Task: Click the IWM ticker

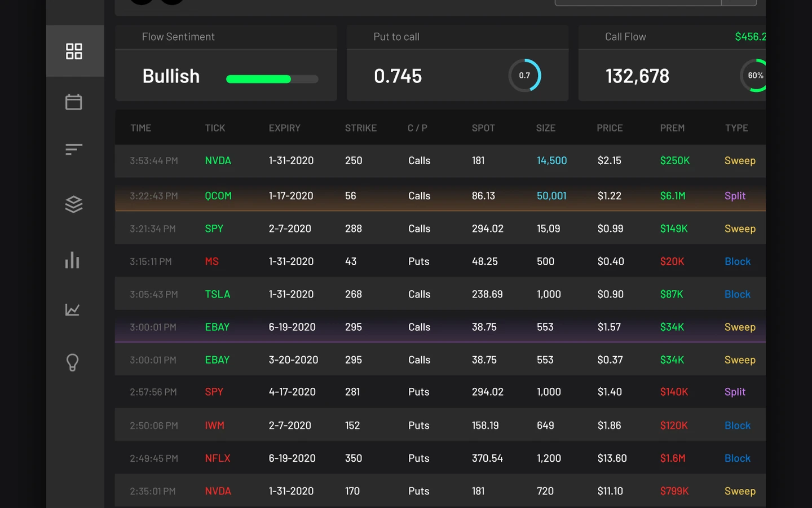Action: [x=215, y=426]
